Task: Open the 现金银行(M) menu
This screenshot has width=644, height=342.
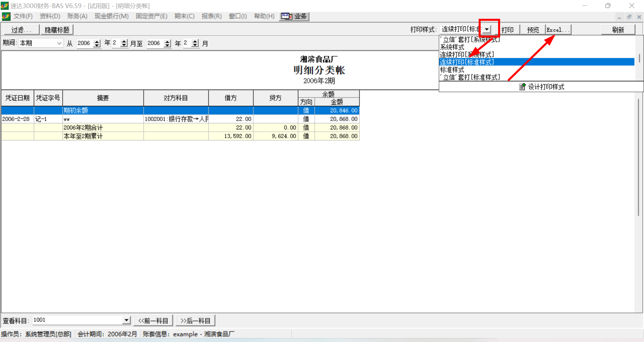Action: coord(111,16)
